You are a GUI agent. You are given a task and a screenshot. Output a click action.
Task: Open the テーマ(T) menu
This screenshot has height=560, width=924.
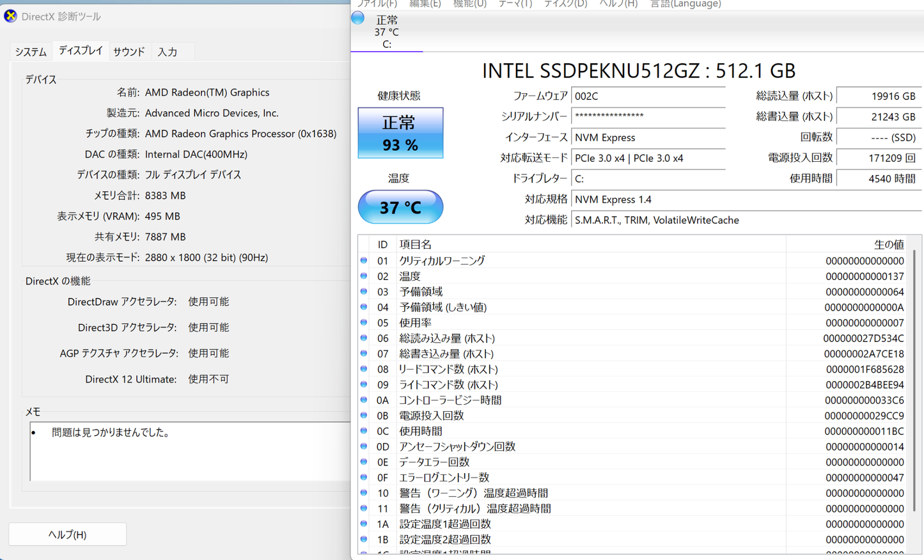(515, 4)
